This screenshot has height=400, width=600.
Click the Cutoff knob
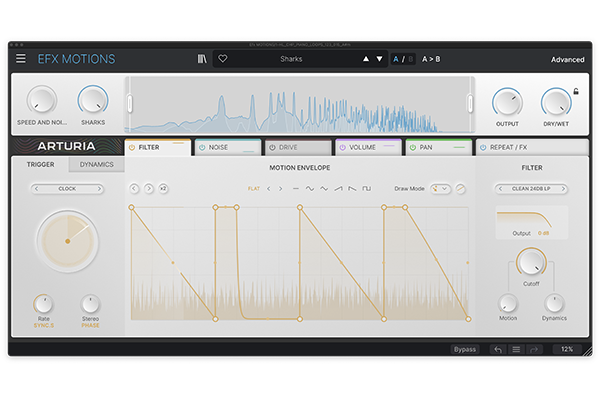pyautogui.click(x=531, y=263)
